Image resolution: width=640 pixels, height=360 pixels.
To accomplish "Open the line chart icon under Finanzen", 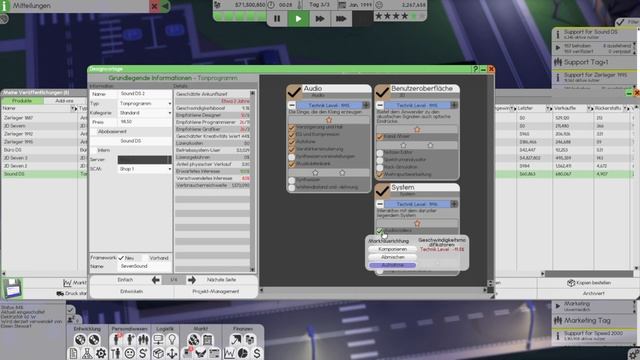I will pyautogui.click(x=229, y=353).
